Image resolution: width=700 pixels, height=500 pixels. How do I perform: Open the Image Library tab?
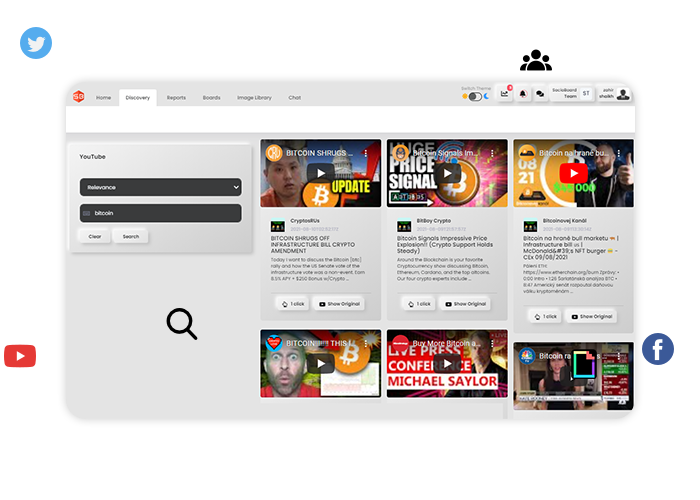pos(254,98)
